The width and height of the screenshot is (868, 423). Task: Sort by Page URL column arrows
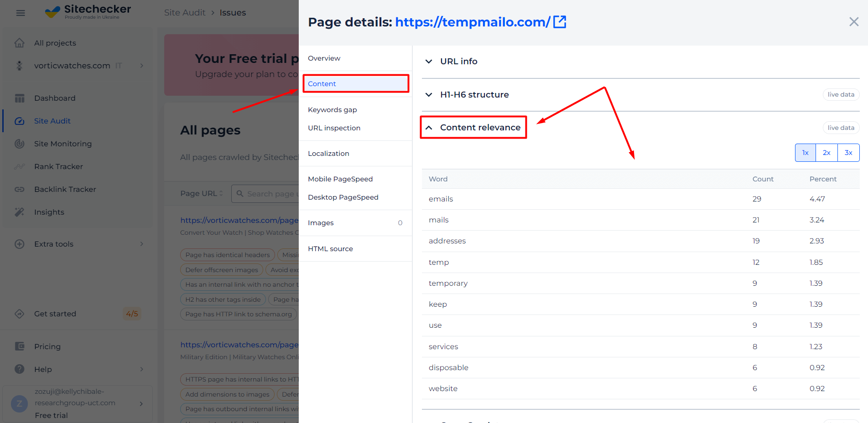(x=221, y=193)
